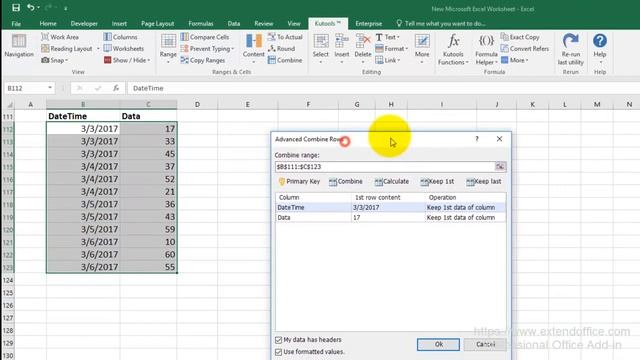Open the Insert tool in Editing group
Screen dimensions: 640x360
click(342, 49)
